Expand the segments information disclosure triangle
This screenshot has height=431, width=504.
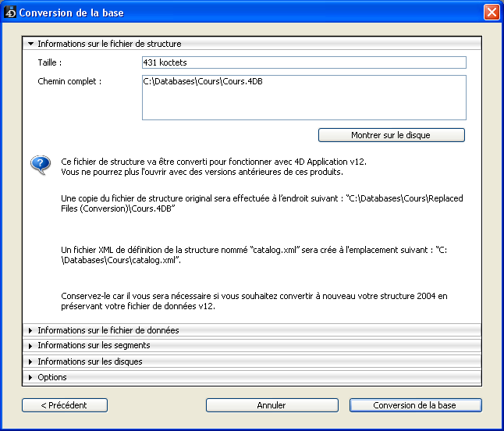click(x=30, y=345)
